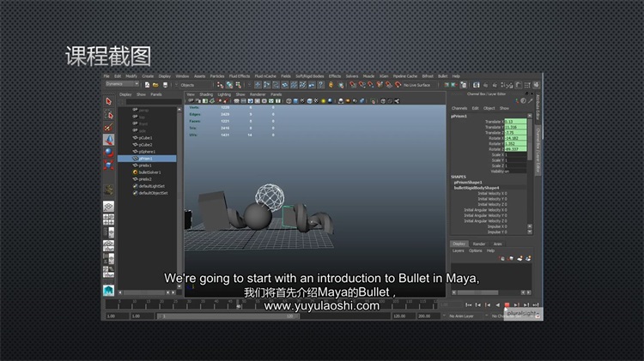
Task: Create new empty layer icon
Action: (519, 258)
